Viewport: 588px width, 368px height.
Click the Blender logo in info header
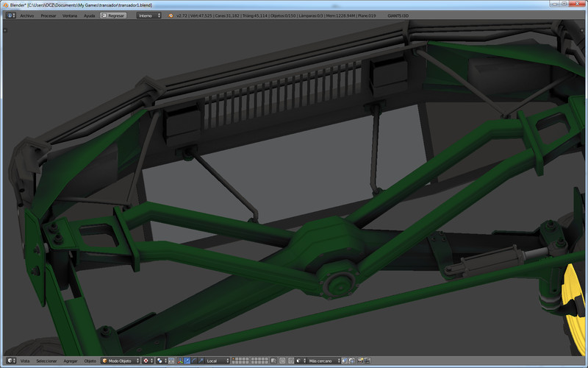tap(171, 15)
